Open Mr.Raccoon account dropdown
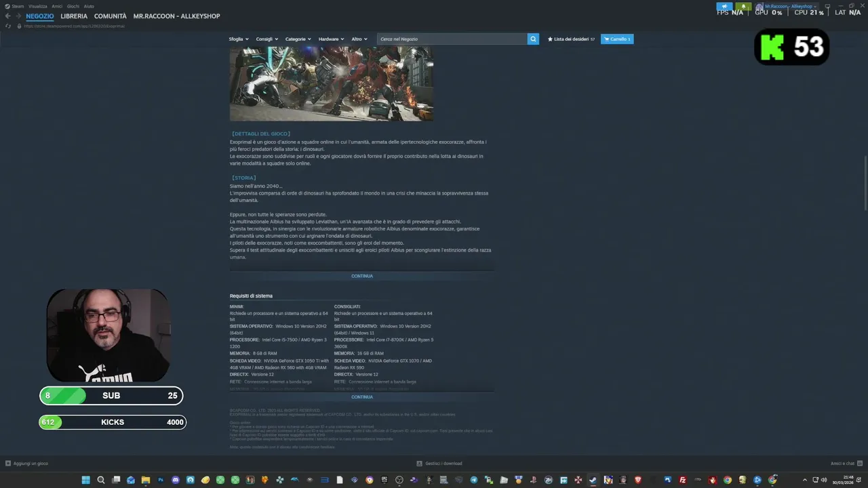Image resolution: width=868 pixels, height=488 pixels. click(787, 6)
